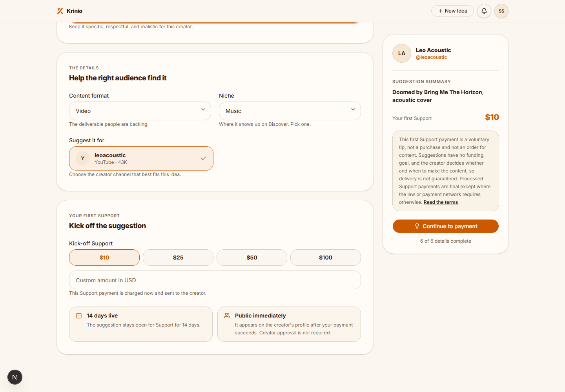Viewport: 565px width, 392px height.
Task: Open the @leoacoustic handle link
Action: pos(431,57)
